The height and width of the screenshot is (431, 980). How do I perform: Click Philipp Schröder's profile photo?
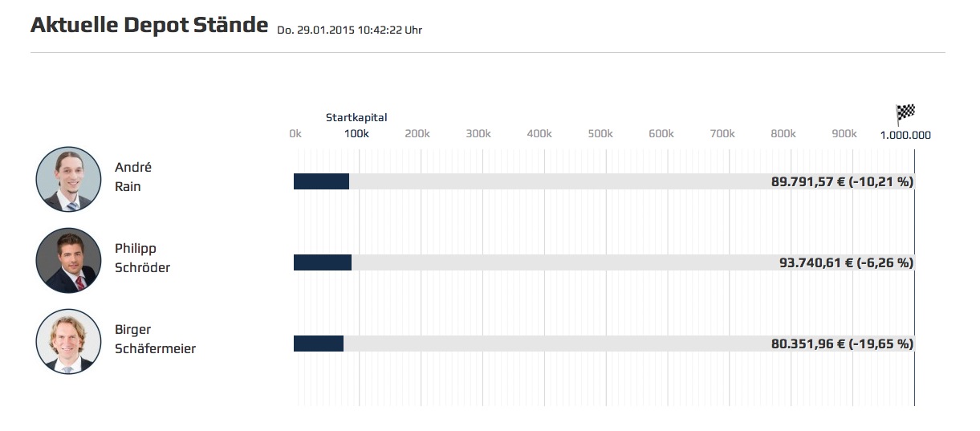(68, 260)
